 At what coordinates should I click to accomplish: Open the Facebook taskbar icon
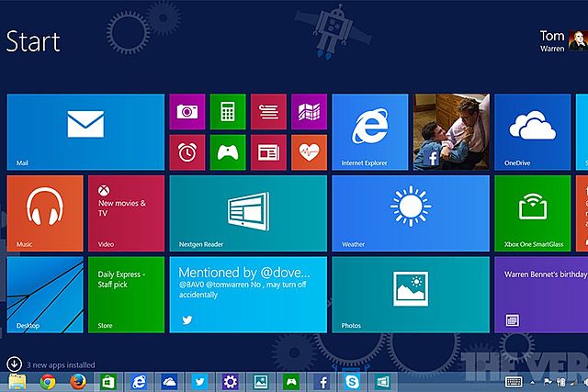tap(322, 382)
